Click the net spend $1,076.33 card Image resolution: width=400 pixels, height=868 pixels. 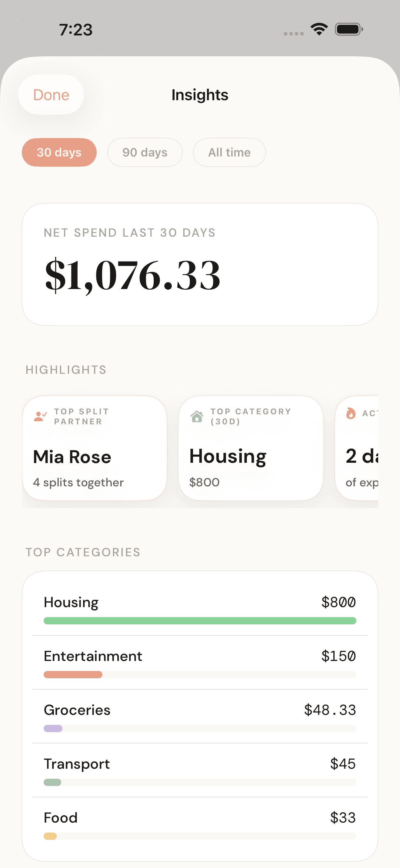200,264
